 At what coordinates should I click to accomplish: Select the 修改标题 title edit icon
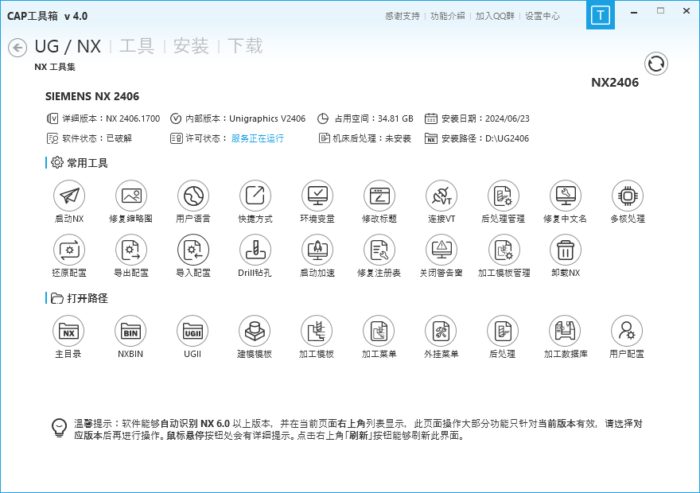point(379,196)
